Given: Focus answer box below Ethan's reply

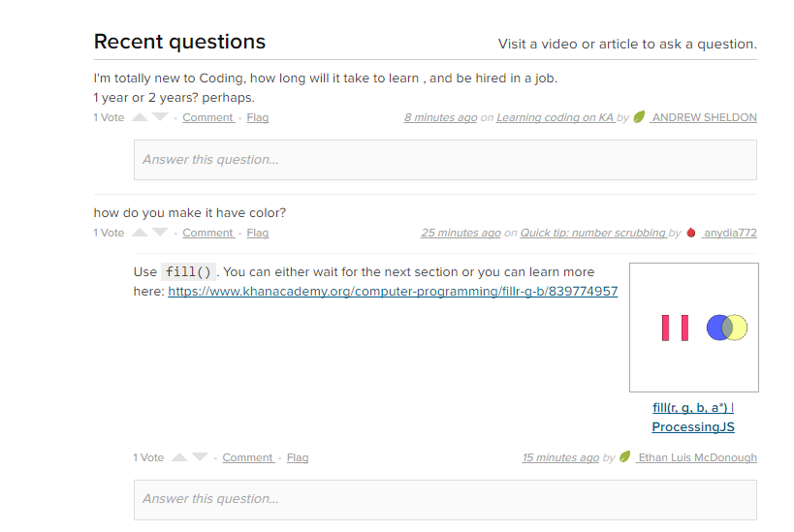Looking at the screenshot, I should 445,499.
